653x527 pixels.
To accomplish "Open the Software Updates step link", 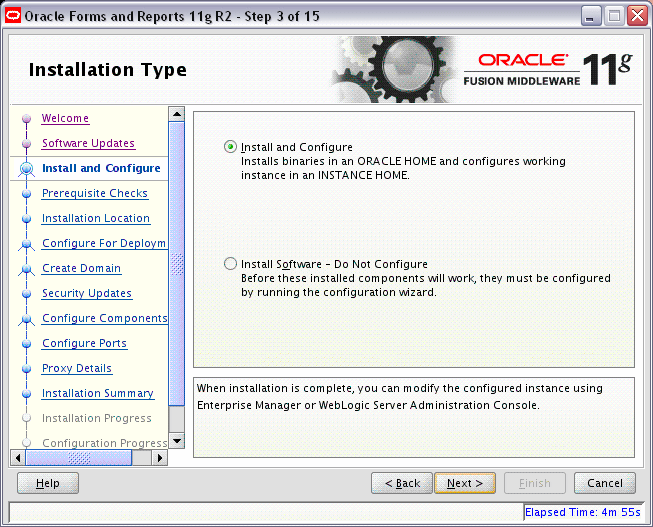I will point(88,143).
